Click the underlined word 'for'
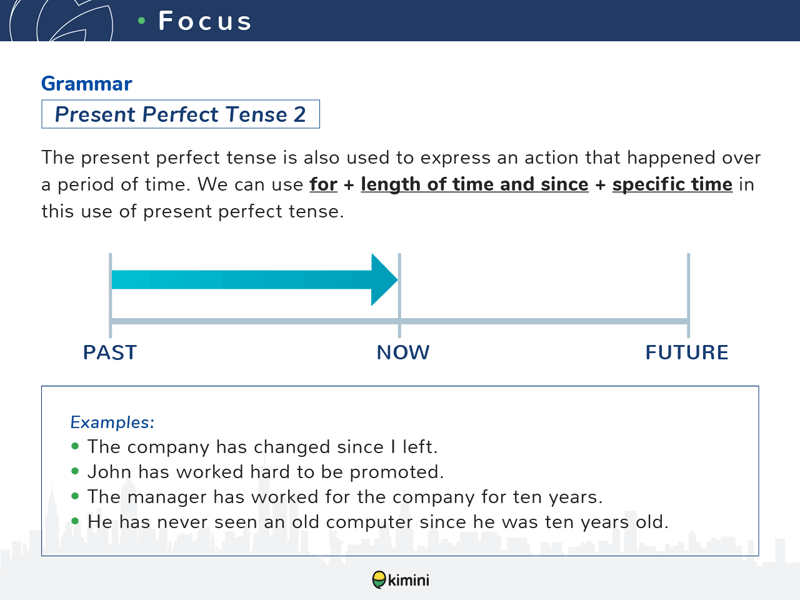Screen dimensions: 800x600 pyautogui.click(x=323, y=184)
